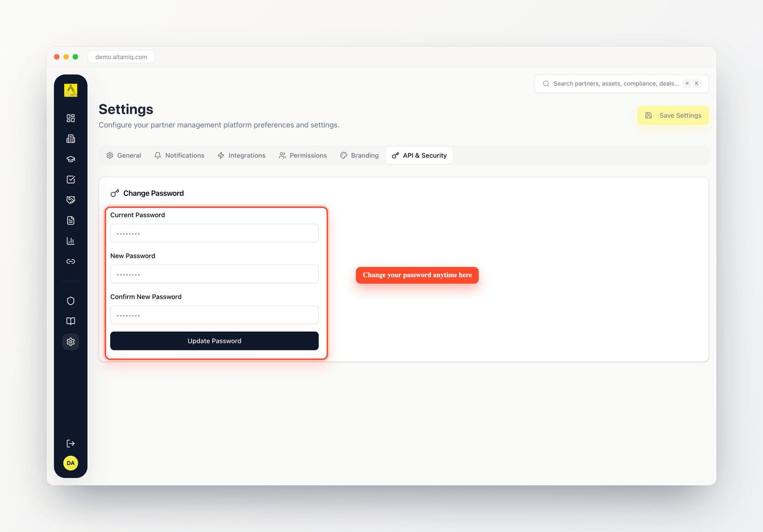Switch to the General tab
The height and width of the screenshot is (532, 763).
pos(124,155)
